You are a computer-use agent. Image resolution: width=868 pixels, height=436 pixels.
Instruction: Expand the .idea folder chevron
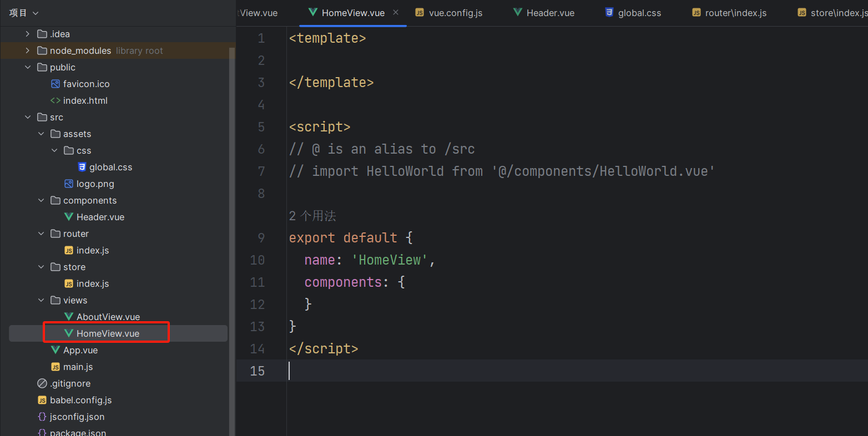pyautogui.click(x=28, y=34)
